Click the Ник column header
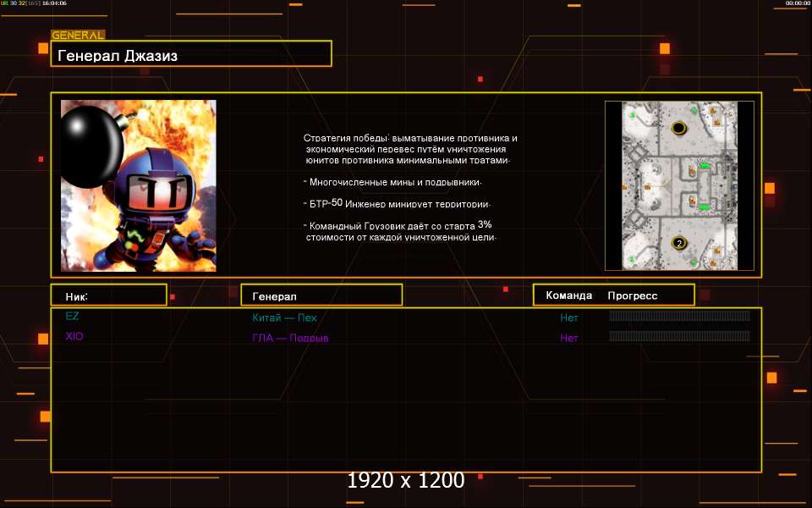The width and height of the screenshot is (812, 508). pos(108,295)
